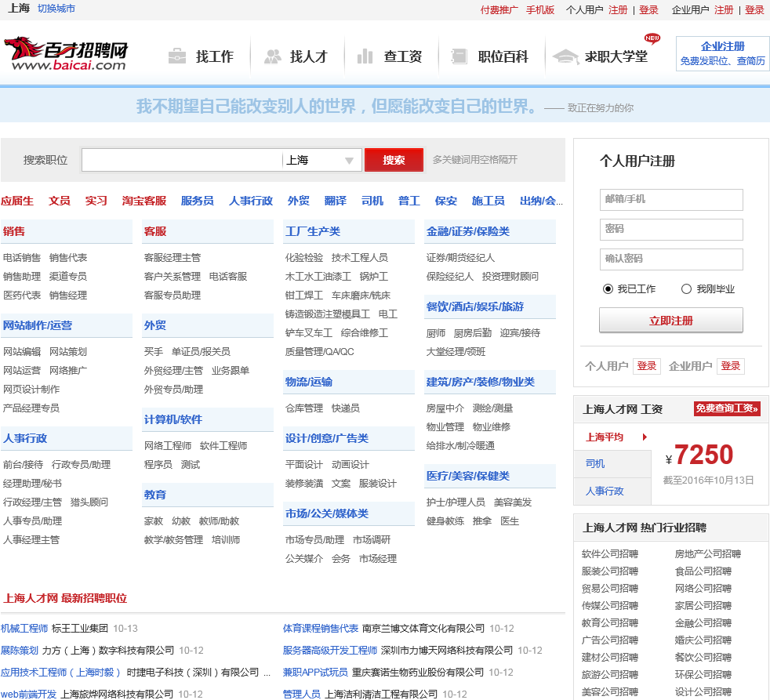Open the 体育课程销售代表 job posting
Screen dimensions: 770x700
320,629
